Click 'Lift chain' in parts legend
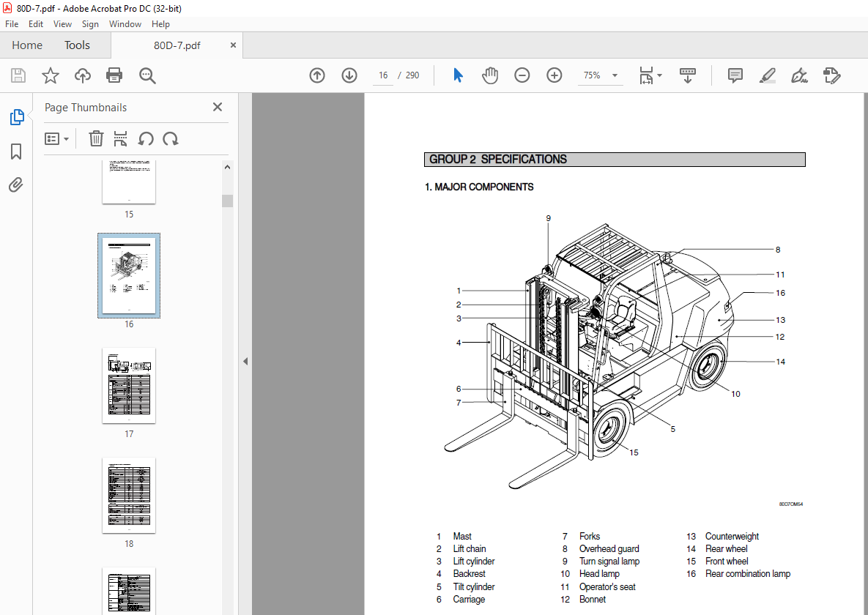Screen dimensions: 868x615 click(x=470, y=548)
